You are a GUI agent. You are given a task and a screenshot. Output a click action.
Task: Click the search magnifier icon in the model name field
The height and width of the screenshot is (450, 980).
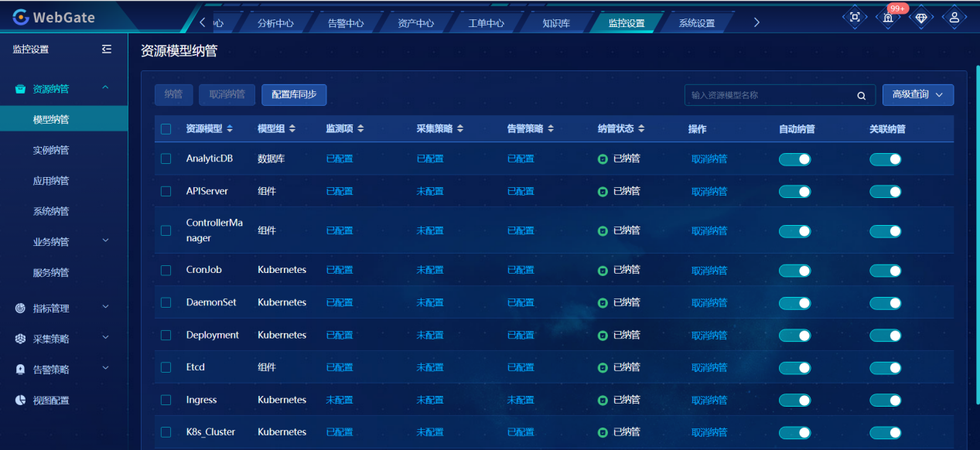[862, 96]
